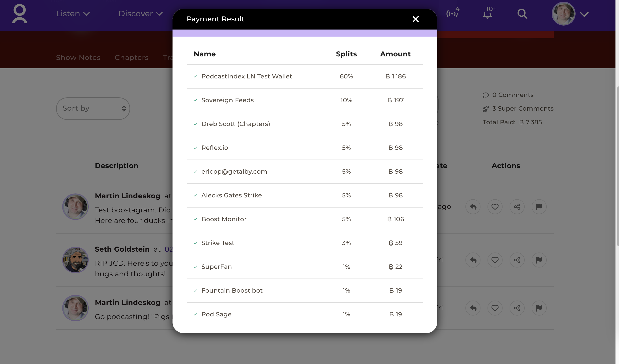Open the user avatar in the top bar
Viewport: 619px width, 364px height.
tap(563, 14)
